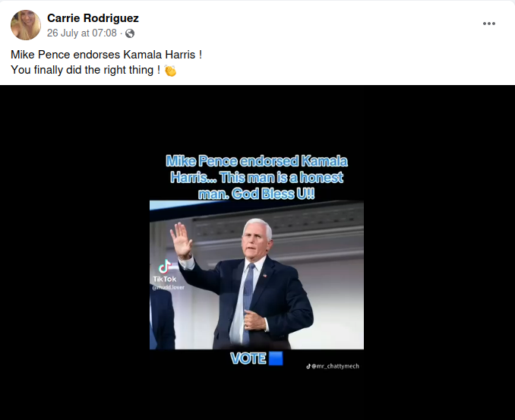The height and width of the screenshot is (420, 515).
Task: Click the @mudd.lover username under the TikTok logo
Action: coord(168,287)
